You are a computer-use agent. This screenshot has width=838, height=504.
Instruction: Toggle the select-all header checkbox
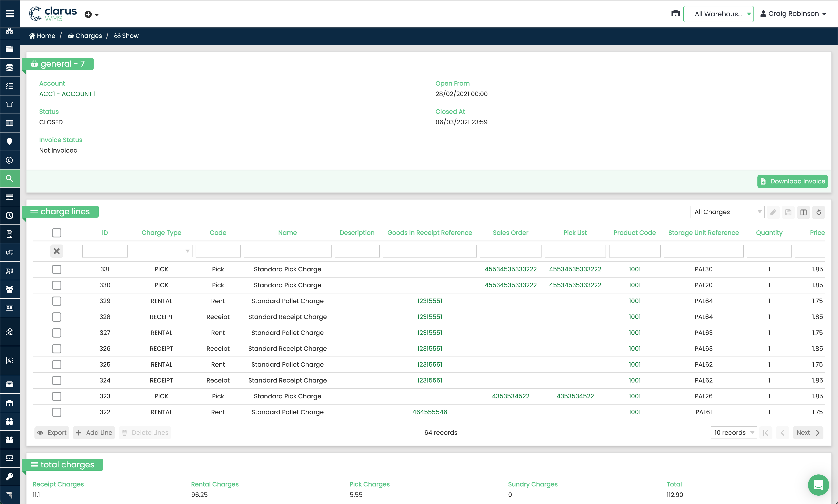point(57,233)
